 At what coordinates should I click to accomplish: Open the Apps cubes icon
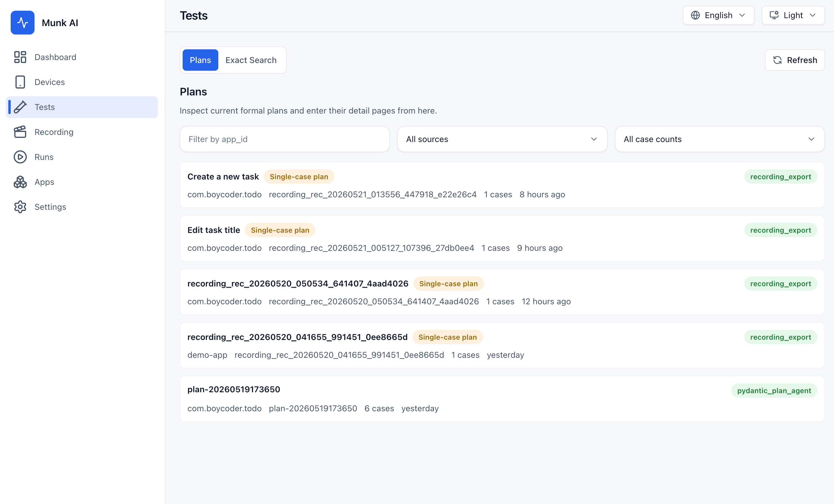[20, 182]
